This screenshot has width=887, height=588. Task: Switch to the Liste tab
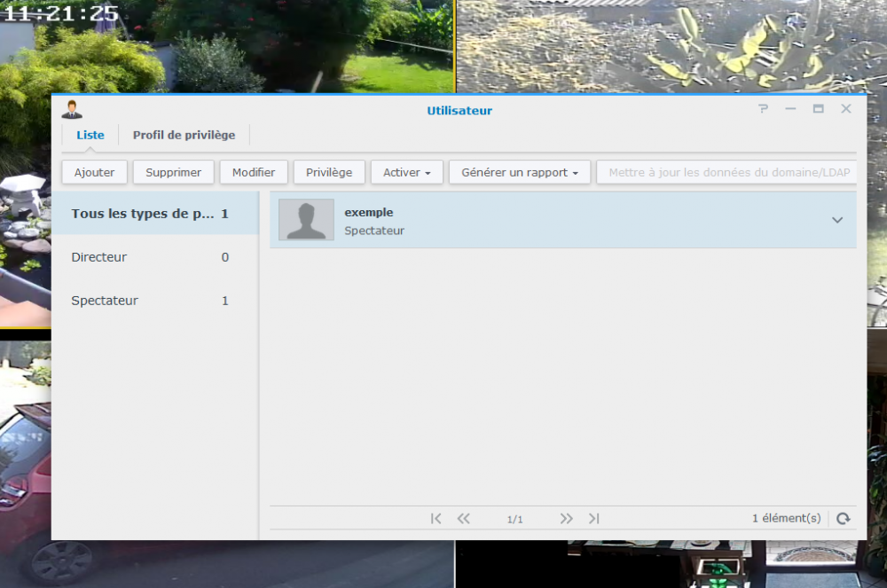click(90, 135)
